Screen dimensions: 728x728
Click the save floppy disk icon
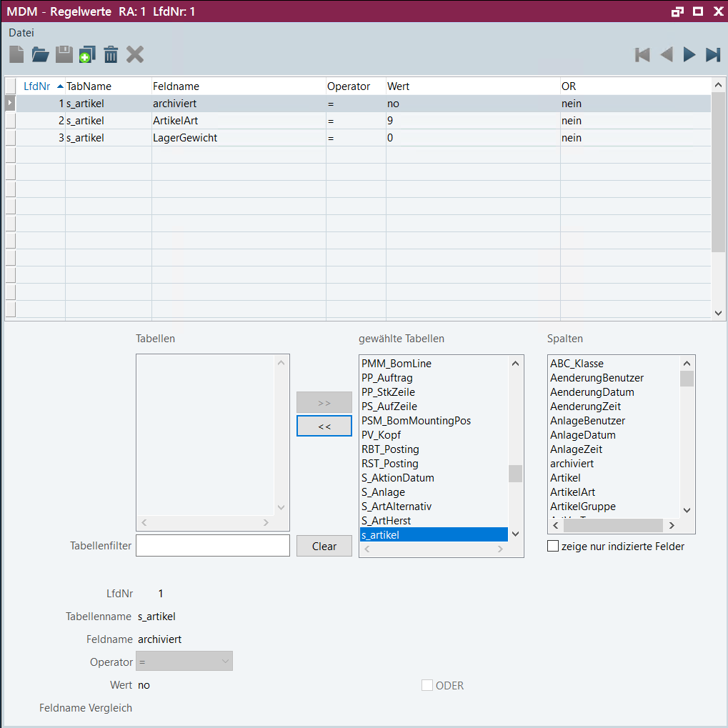pyautogui.click(x=64, y=54)
